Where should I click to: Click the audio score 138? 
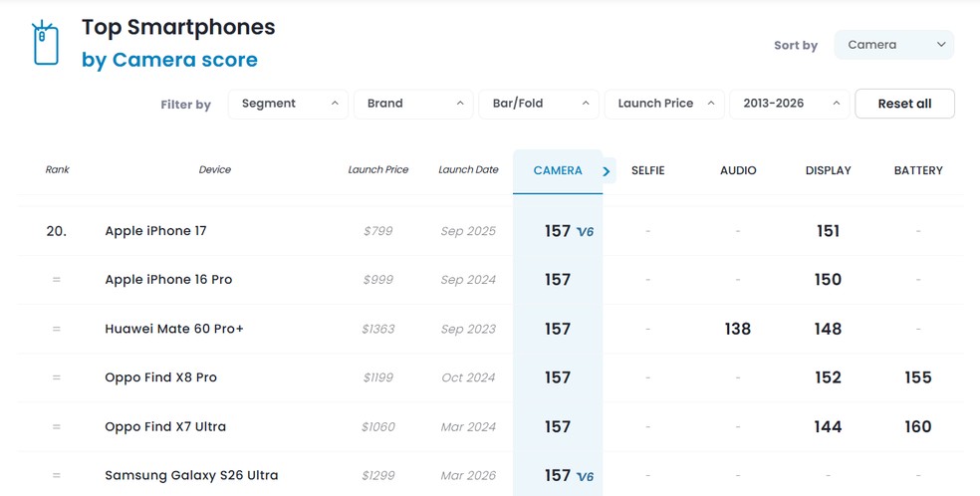click(x=738, y=330)
